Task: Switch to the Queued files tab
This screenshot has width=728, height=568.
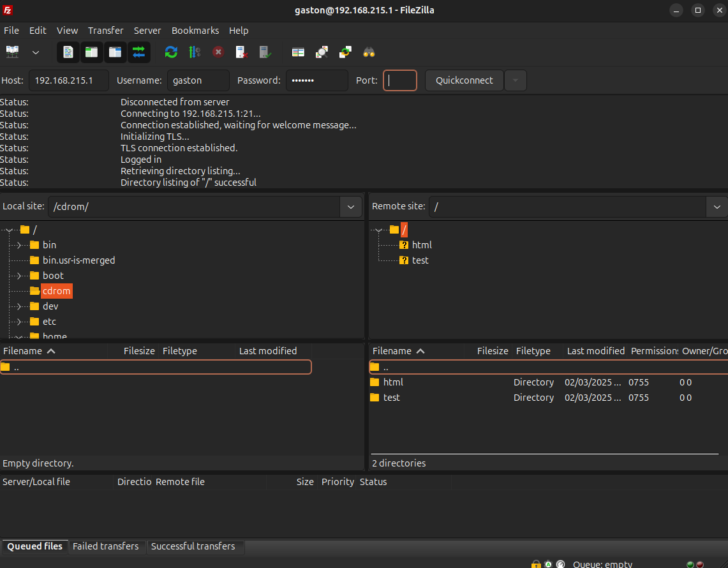Action: 35,547
